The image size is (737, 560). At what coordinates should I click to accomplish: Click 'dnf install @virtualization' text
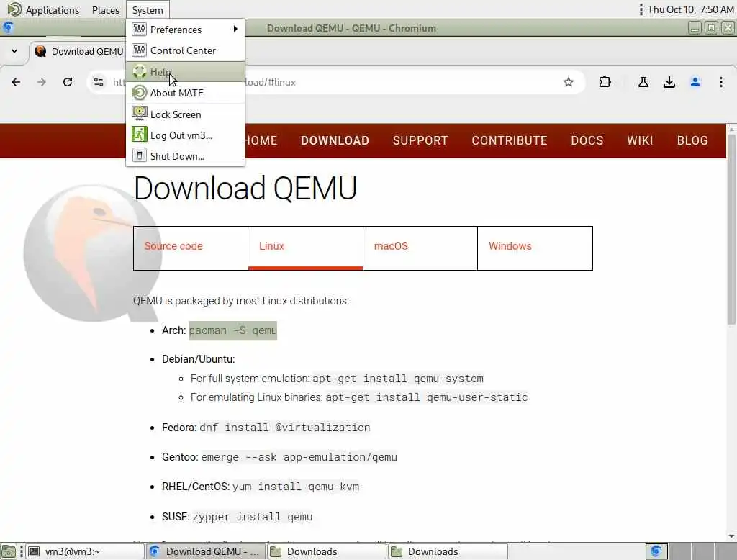coord(285,428)
